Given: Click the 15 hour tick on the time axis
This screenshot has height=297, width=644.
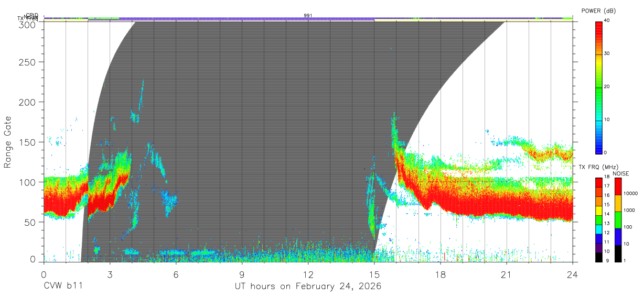Looking at the screenshot, I should click(374, 274).
